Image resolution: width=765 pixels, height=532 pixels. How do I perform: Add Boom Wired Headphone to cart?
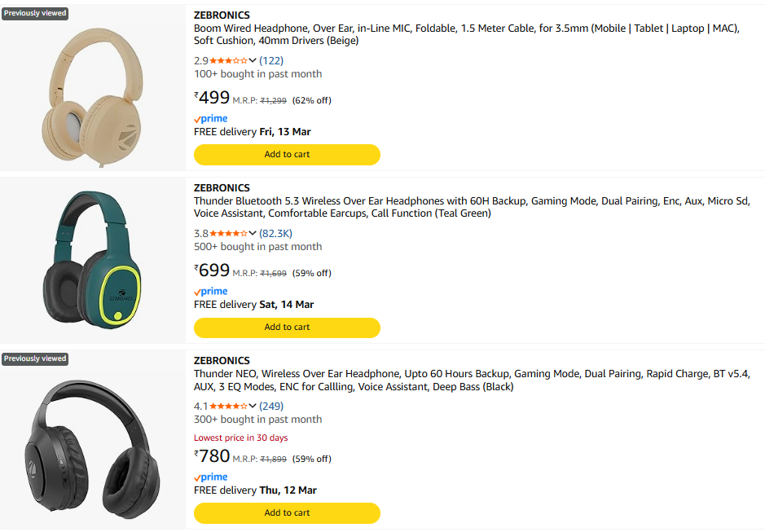coord(287,154)
